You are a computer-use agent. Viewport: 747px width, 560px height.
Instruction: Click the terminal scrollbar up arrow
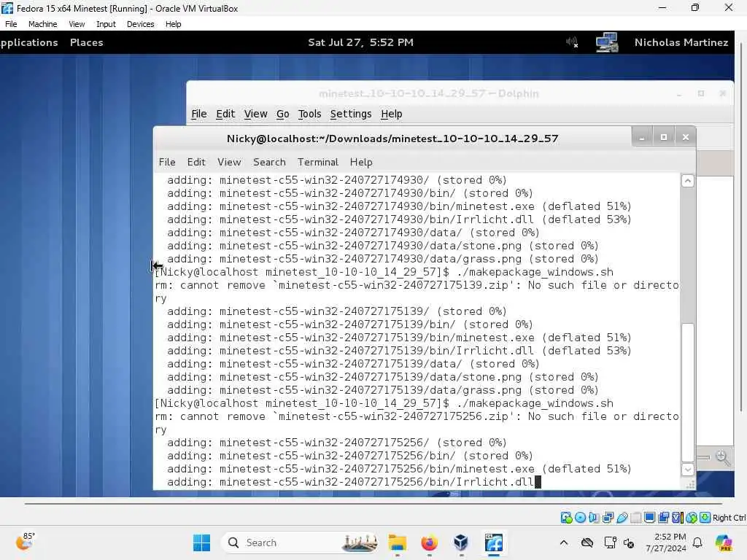click(687, 181)
